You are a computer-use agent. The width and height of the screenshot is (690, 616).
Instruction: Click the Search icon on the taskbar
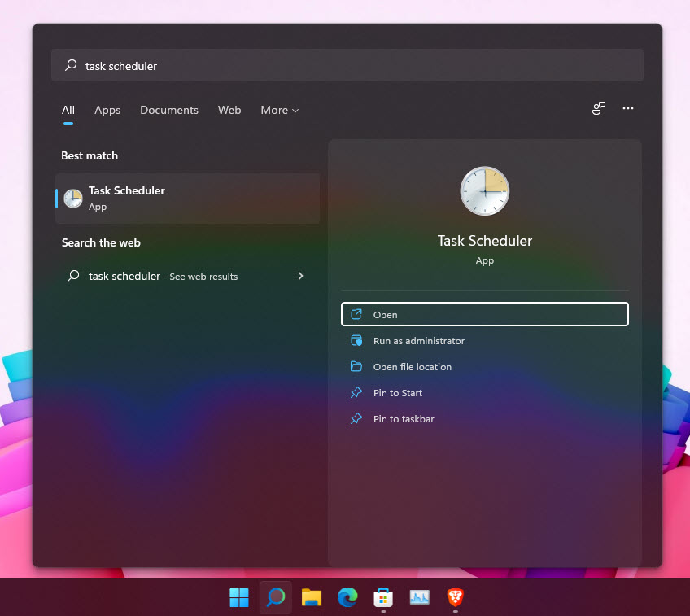point(276,597)
